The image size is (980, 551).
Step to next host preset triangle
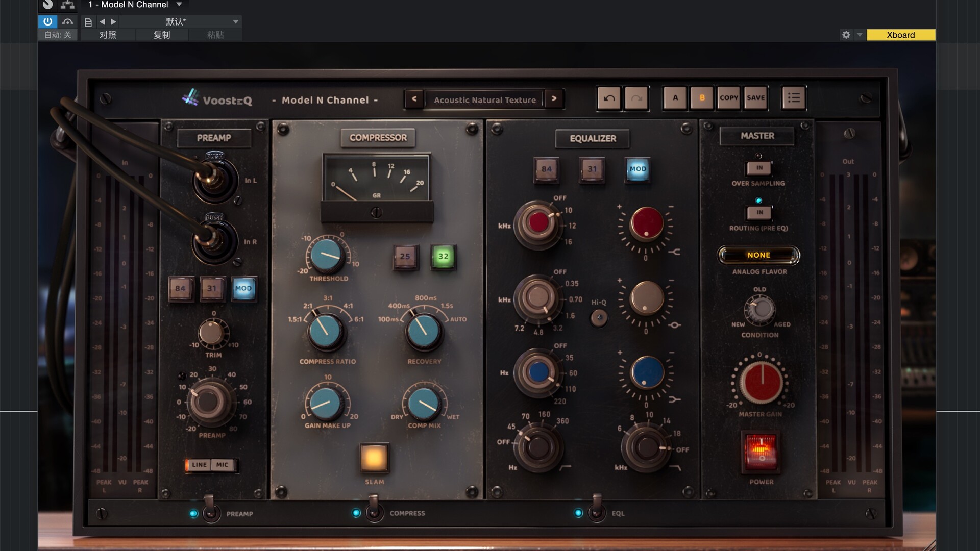tap(113, 22)
